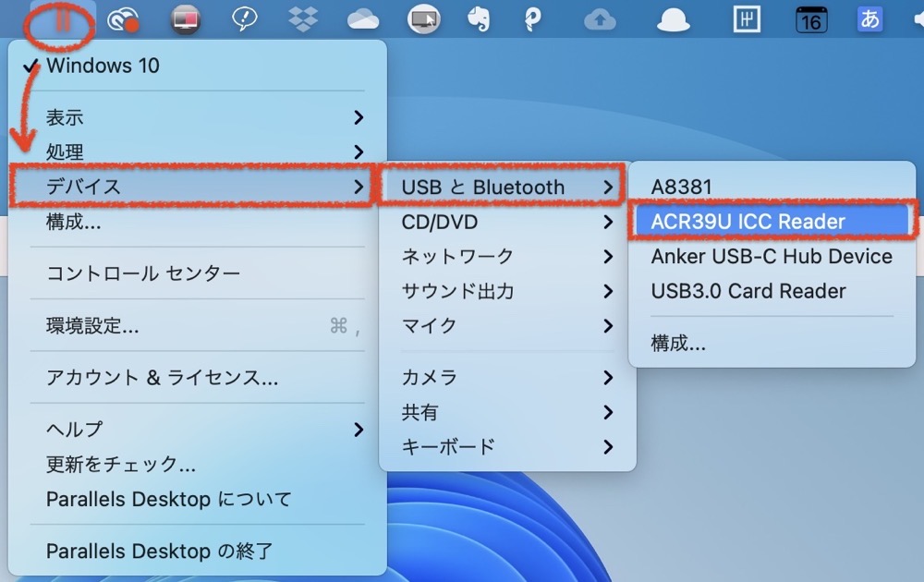924x582 pixels.
Task: Select the checked Windows 10 virtual machine
Action: pyautogui.click(x=198, y=66)
